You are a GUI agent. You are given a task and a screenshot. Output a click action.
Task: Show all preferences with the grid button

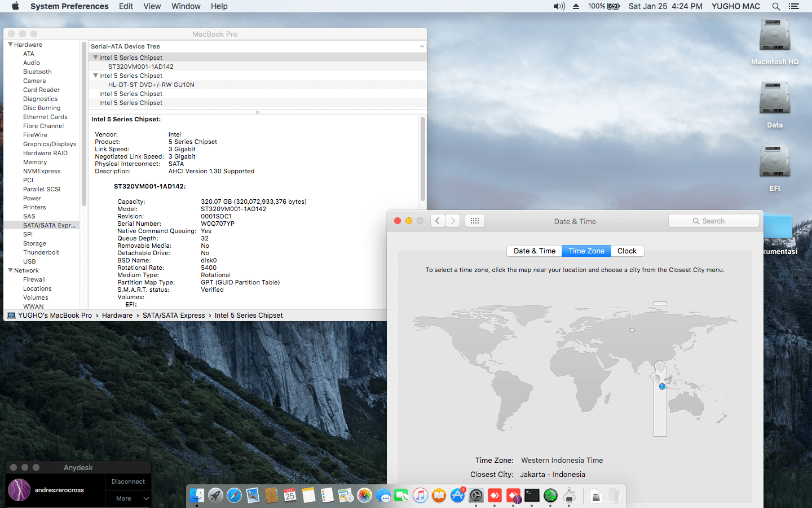pyautogui.click(x=475, y=221)
